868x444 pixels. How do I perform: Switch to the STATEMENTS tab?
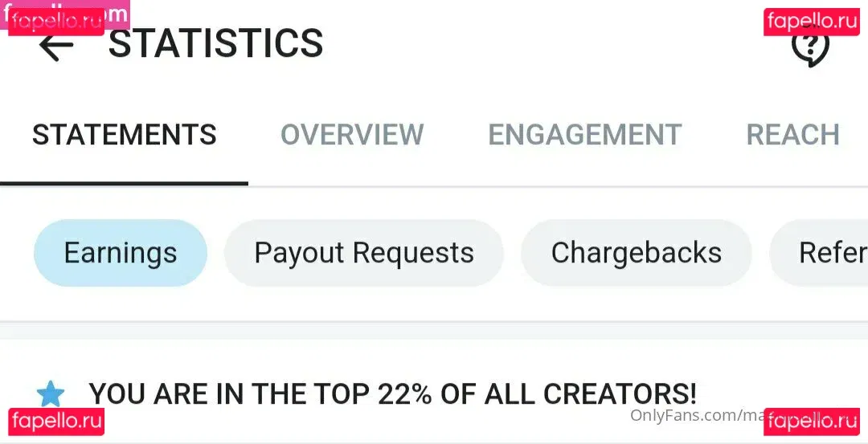tap(125, 135)
